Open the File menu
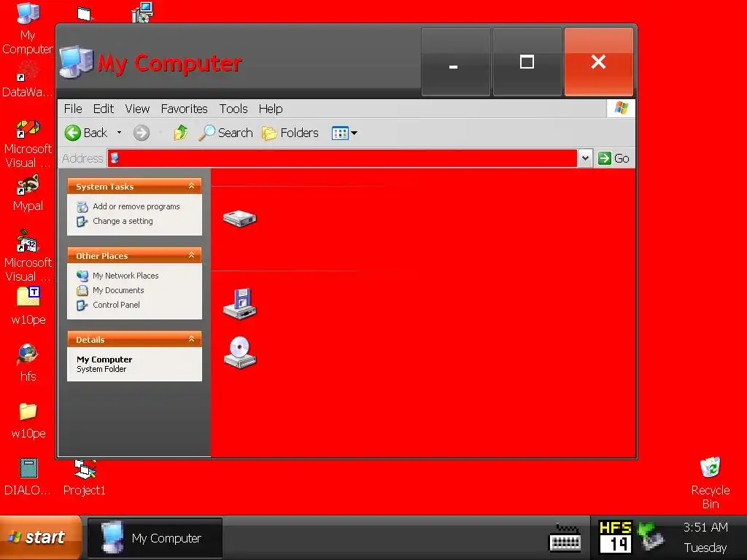747x560 pixels. [73, 109]
